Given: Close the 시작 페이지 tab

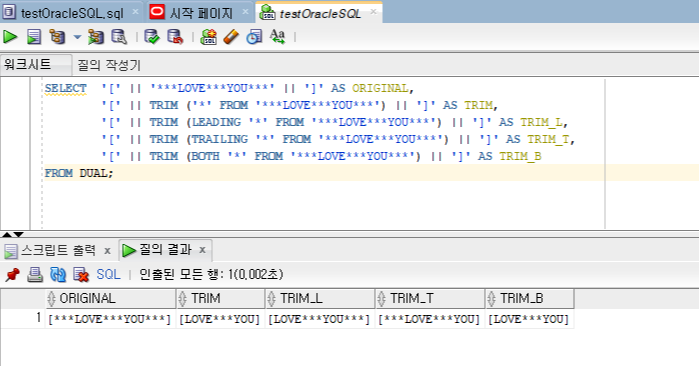Looking at the screenshot, I should 245,12.
